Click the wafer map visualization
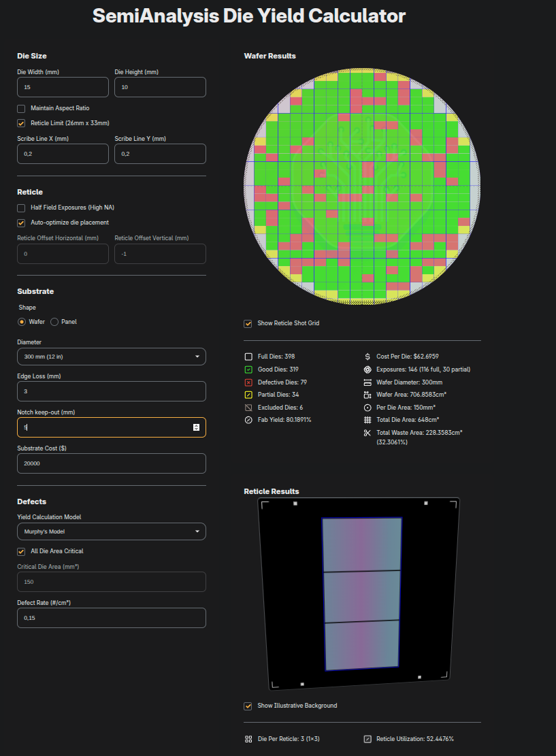 point(362,186)
